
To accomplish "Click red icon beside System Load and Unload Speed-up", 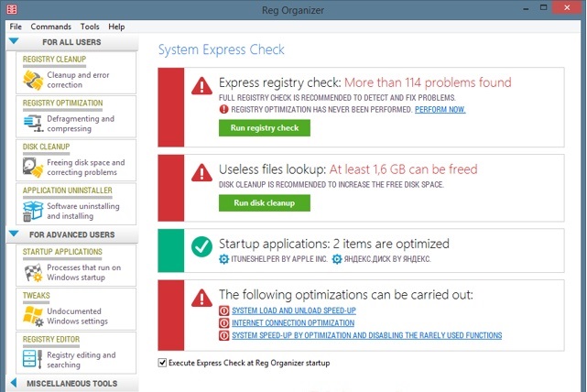I will 223,310.
